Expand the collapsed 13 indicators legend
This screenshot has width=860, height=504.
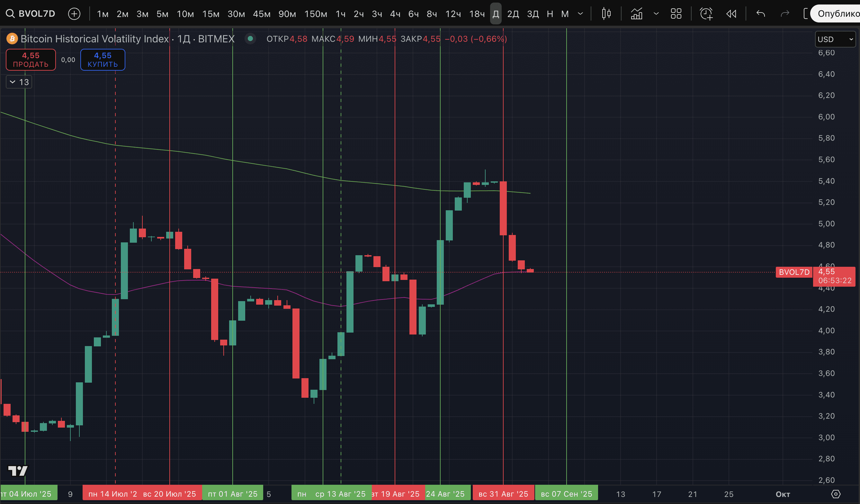[19, 82]
